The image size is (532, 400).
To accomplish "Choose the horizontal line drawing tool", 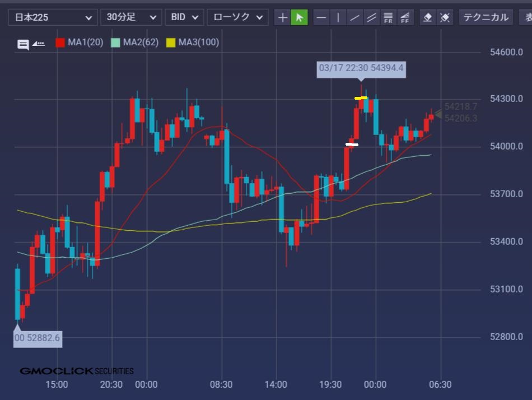I will coord(321,17).
